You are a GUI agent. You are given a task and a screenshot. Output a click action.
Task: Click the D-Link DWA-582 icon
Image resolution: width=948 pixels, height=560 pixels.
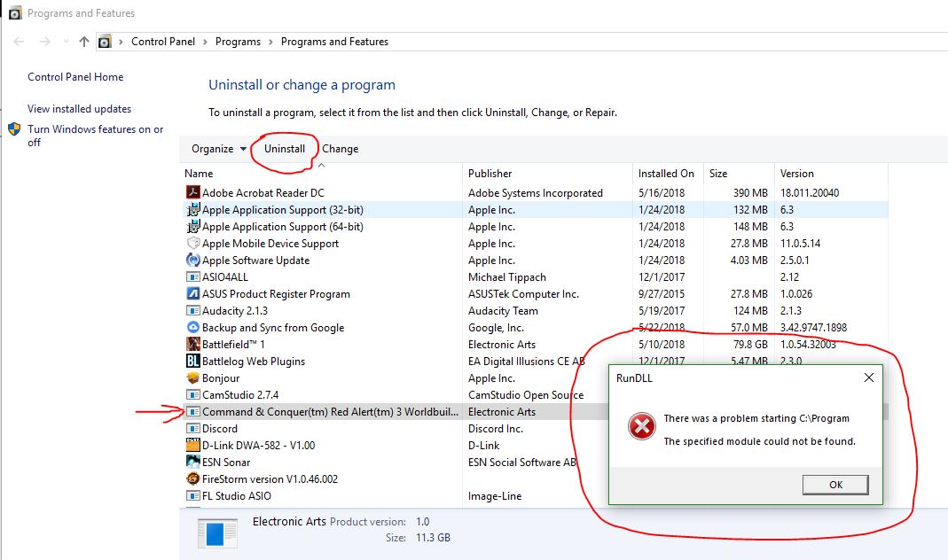point(192,445)
